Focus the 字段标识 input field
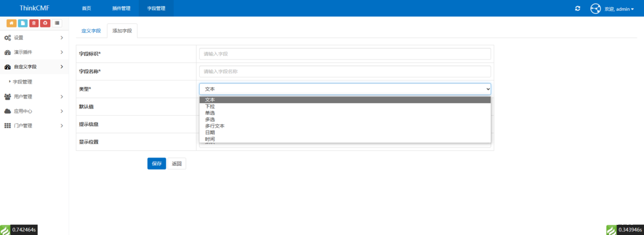644x235 pixels. coord(345,54)
